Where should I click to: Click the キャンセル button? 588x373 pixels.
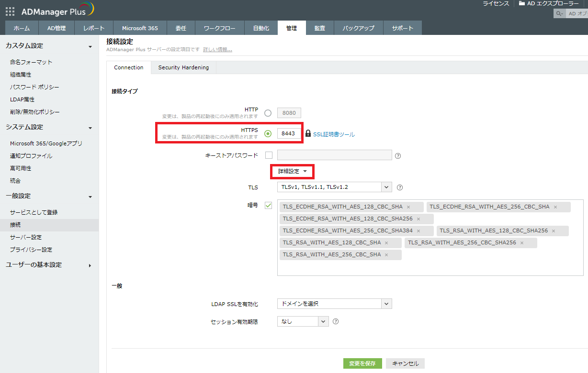pyautogui.click(x=405, y=363)
